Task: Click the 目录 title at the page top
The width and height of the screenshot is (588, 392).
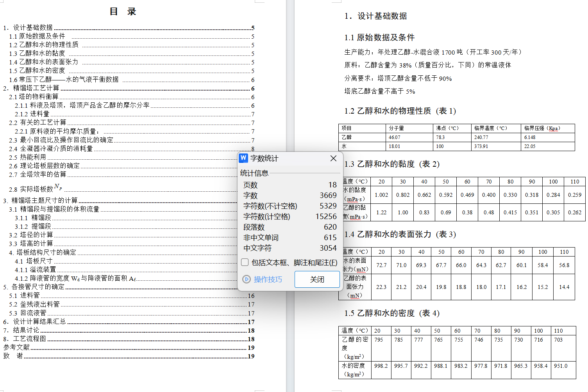Action: [123, 11]
